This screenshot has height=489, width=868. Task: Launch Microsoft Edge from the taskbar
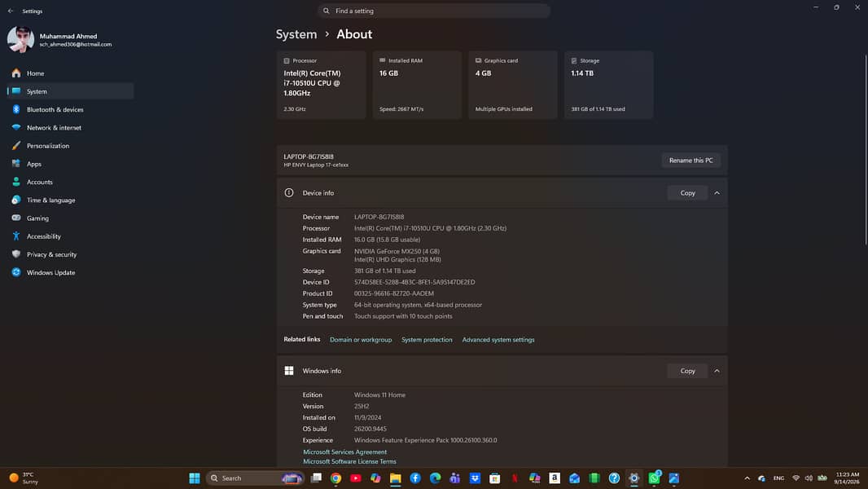(x=435, y=478)
